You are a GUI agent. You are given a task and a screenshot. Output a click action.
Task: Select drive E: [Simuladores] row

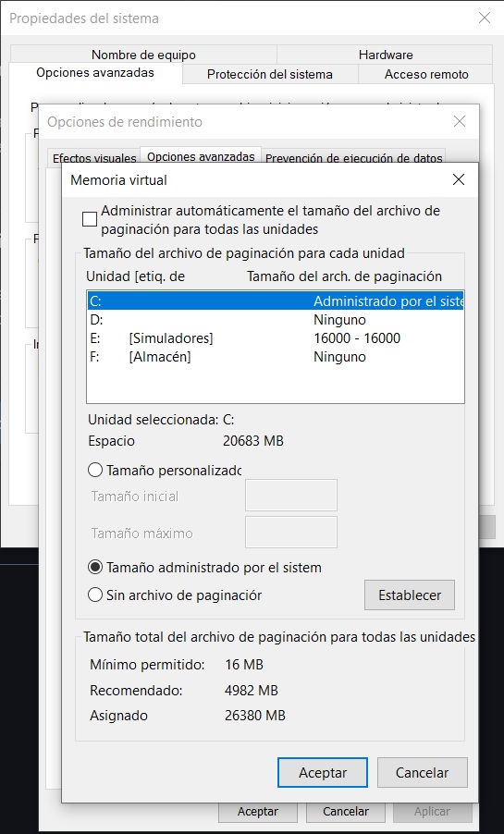276,338
